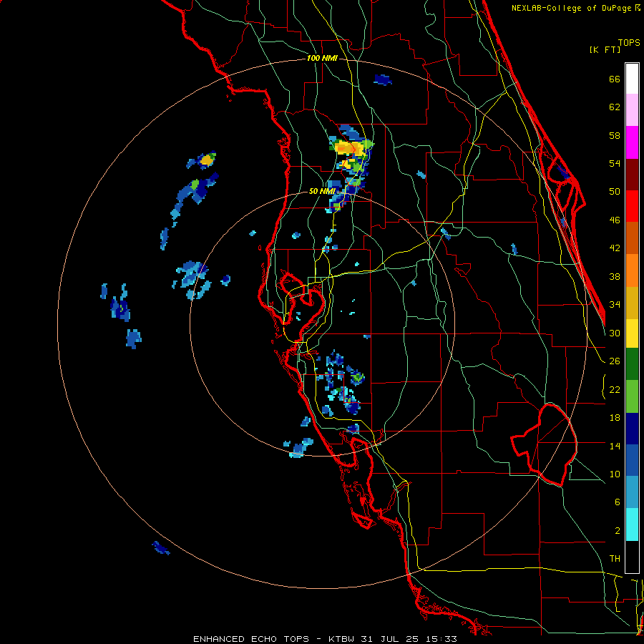The width and height of the screenshot is (644, 644).
Task: Click the 14 value on the legend scale
Action: (x=615, y=446)
